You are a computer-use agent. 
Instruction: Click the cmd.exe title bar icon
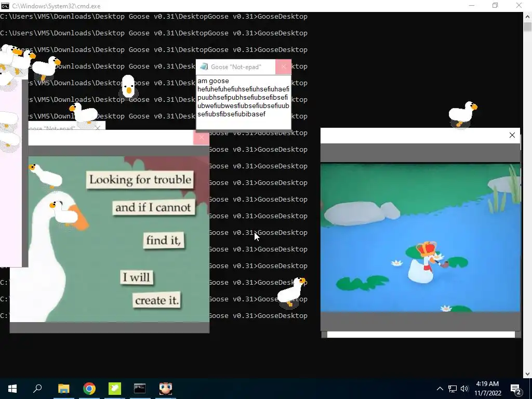click(x=5, y=6)
